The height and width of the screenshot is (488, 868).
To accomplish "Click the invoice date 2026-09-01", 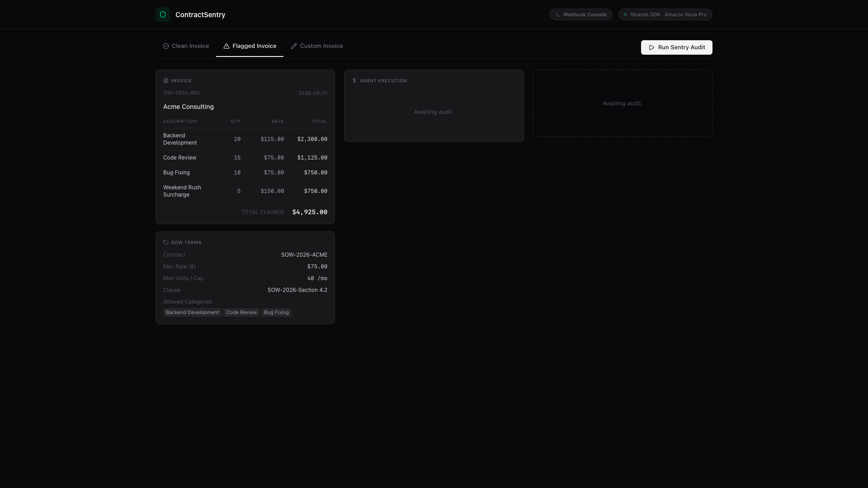I will [313, 94].
